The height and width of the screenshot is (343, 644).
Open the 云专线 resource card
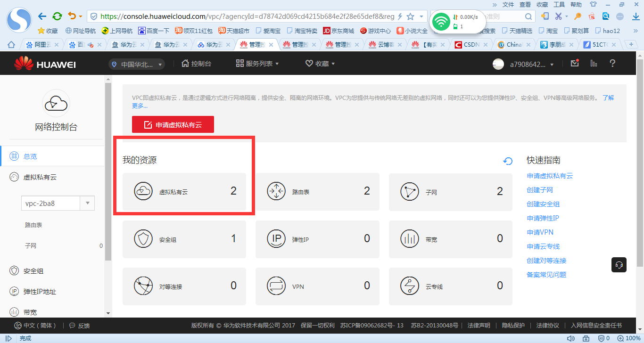tap(451, 286)
